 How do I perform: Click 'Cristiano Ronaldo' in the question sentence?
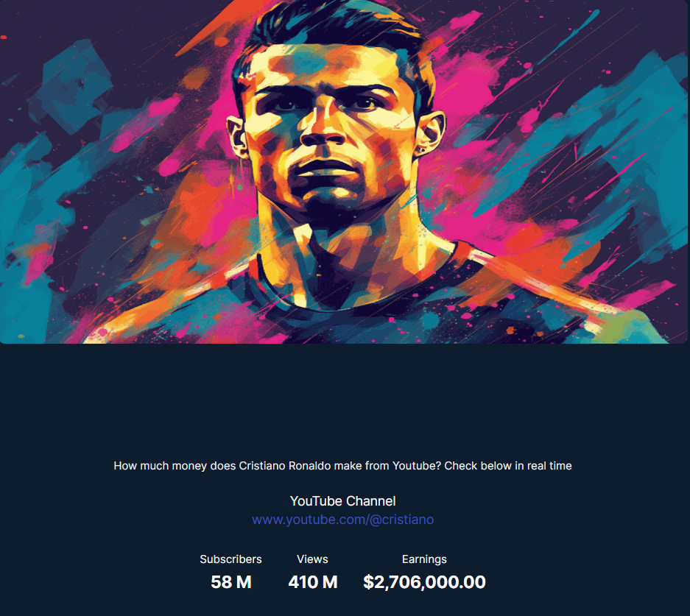[x=285, y=466]
